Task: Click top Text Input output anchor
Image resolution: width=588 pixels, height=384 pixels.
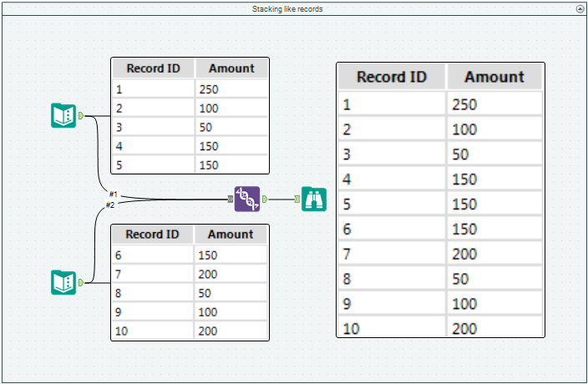Action: pyautogui.click(x=81, y=116)
